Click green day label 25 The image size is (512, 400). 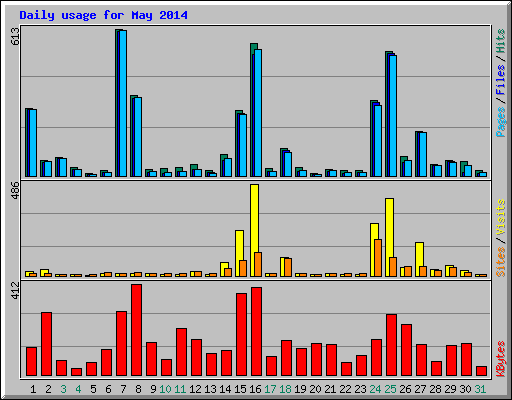[390, 389]
